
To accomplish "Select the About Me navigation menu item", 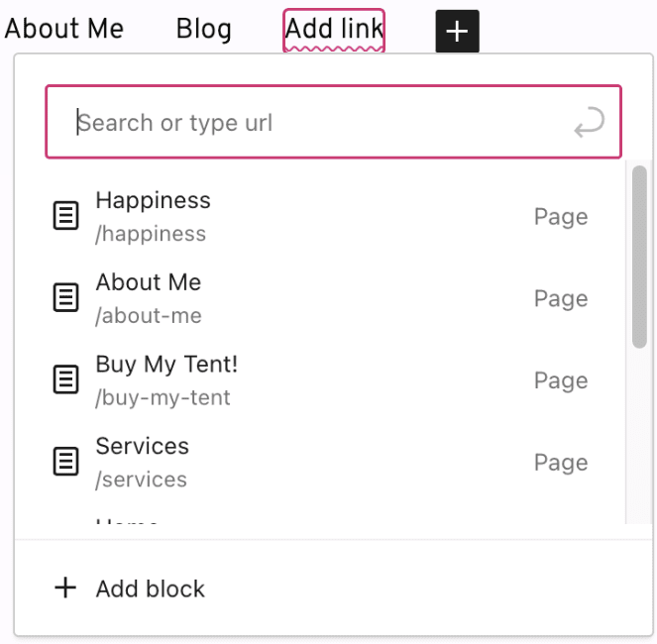I will point(64,30).
